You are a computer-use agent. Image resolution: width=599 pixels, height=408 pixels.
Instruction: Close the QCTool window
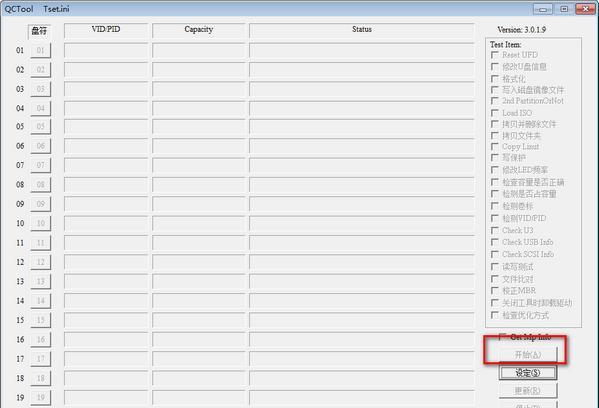585,9
